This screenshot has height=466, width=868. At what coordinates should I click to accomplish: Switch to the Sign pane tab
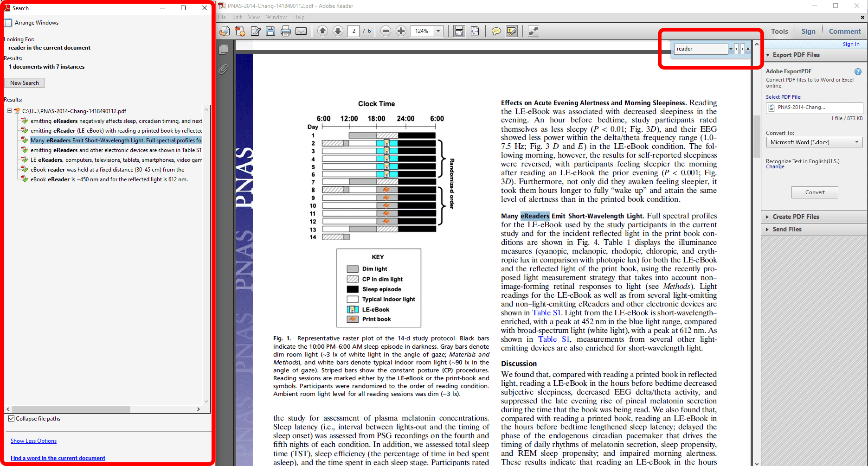pos(808,32)
